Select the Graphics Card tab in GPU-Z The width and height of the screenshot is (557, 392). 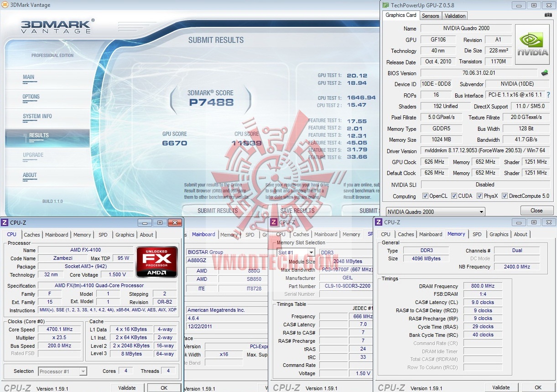tap(401, 15)
